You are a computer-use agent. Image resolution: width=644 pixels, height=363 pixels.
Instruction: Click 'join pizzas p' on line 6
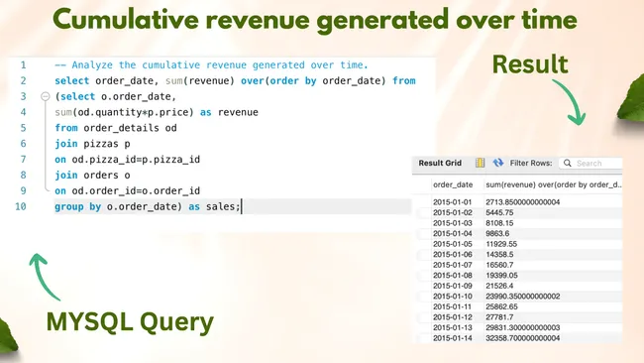coord(92,144)
